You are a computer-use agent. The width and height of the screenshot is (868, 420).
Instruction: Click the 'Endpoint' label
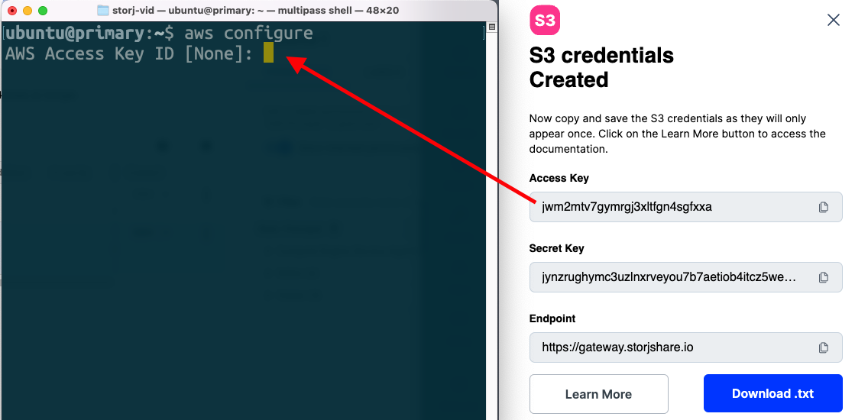(x=552, y=318)
